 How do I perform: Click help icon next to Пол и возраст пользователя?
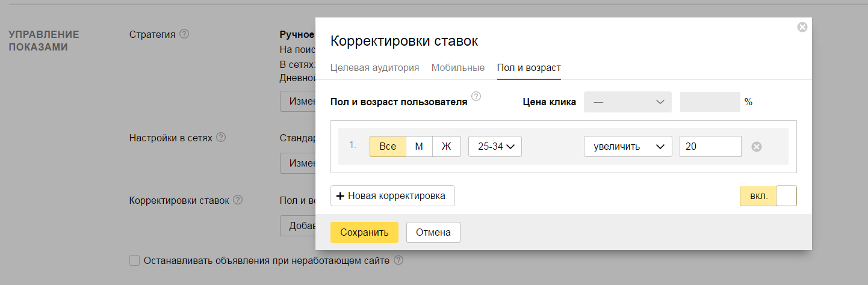(476, 96)
